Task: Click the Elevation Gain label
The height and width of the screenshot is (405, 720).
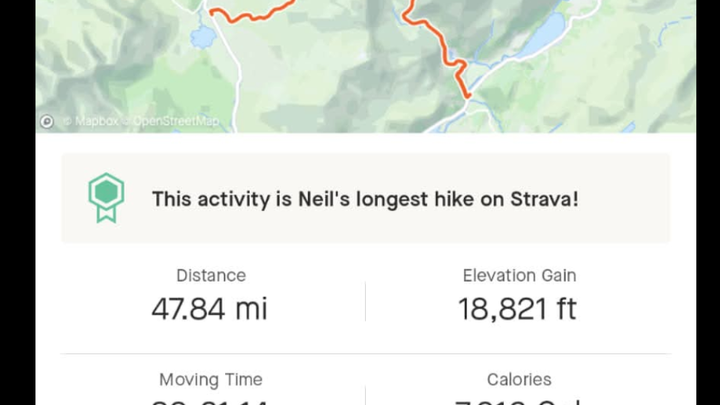Action: [519, 275]
